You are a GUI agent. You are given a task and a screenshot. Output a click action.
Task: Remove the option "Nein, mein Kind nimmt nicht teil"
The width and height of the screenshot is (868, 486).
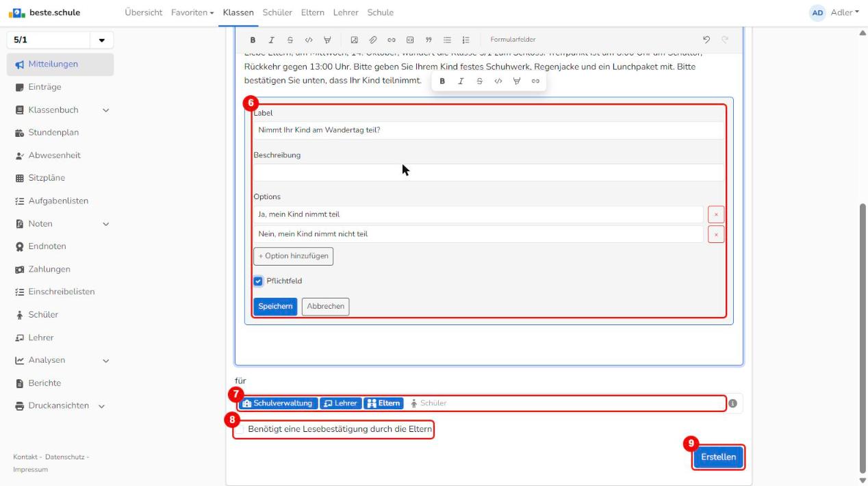click(x=716, y=234)
